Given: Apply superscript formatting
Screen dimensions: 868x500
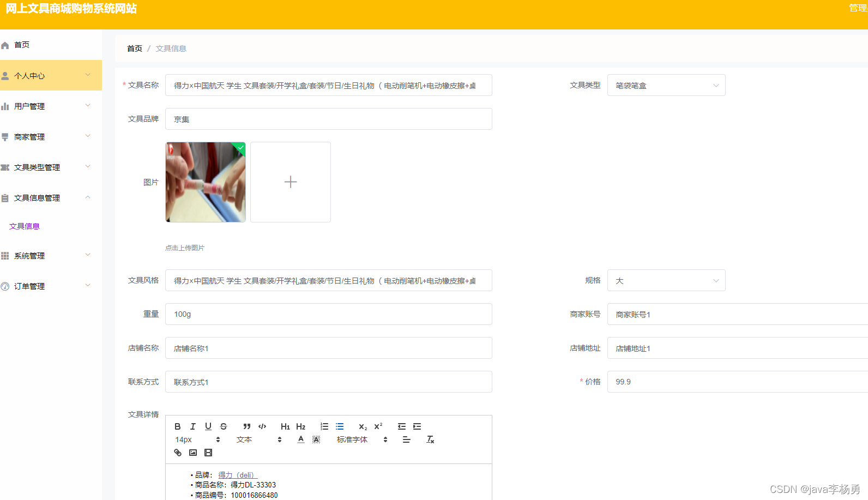Looking at the screenshot, I should (x=378, y=426).
